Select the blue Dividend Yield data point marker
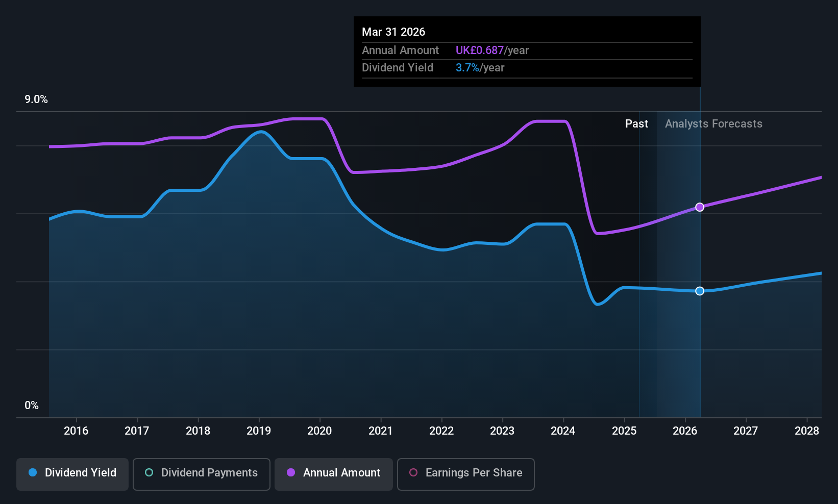Screen dimensions: 838x504 coord(700,291)
